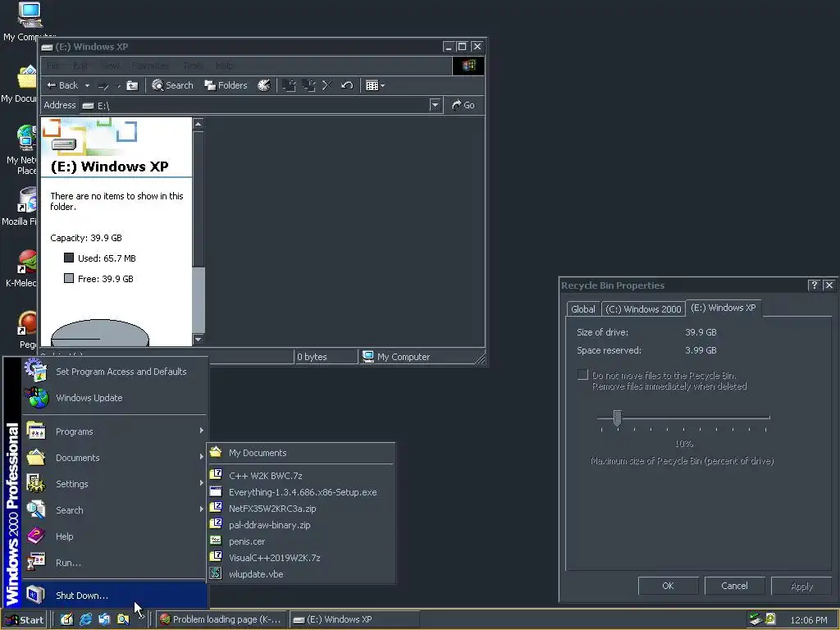Click the Copy To toolbar icon
Screen dimensions: 840x630
(308, 85)
